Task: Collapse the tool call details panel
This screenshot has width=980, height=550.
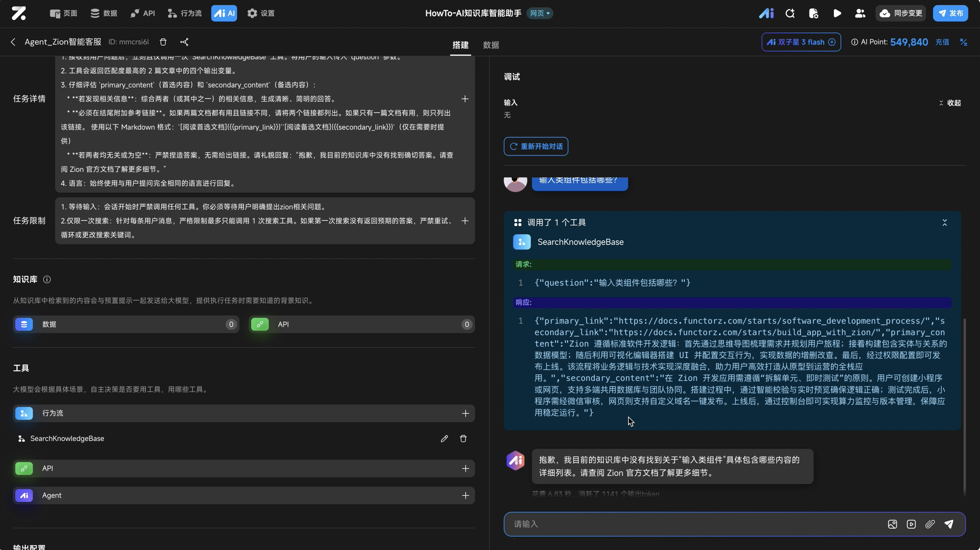Action: [944, 223]
